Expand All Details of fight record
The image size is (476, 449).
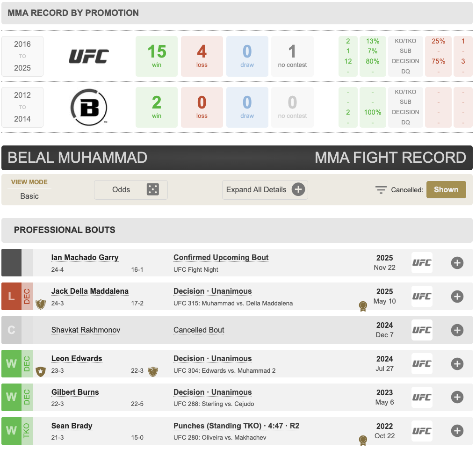tap(265, 189)
